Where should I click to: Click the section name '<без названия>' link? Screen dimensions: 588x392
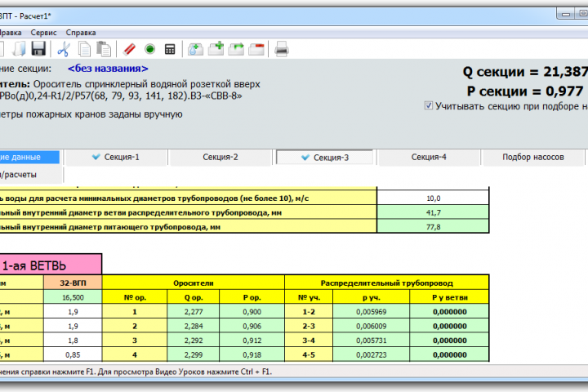click(108, 69)
